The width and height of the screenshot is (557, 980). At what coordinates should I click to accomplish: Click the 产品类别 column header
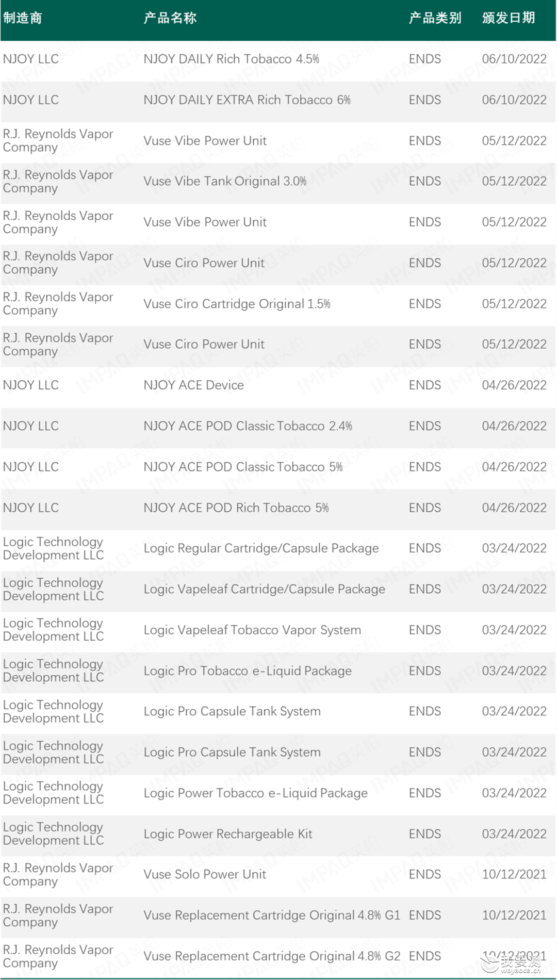coord(435,18)
